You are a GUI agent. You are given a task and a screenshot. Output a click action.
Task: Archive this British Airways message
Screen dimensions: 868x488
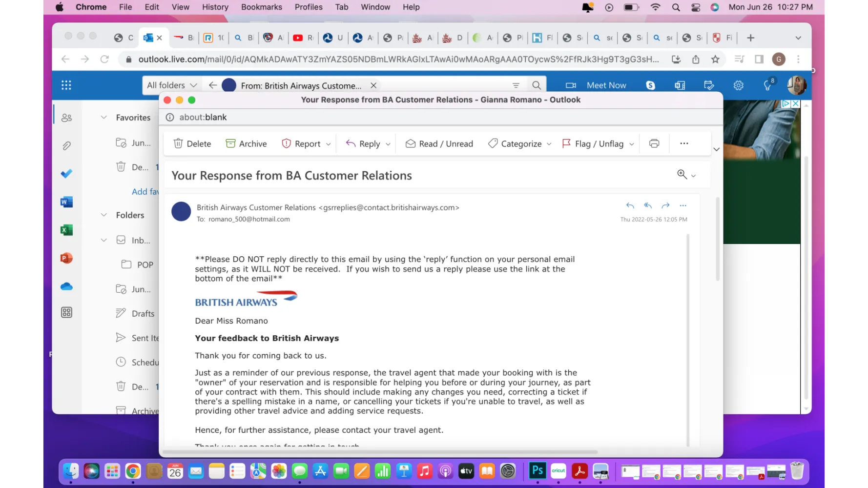coord(246,143)
